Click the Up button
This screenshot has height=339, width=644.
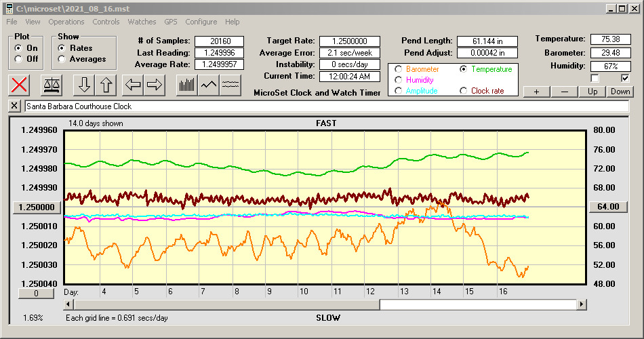[x=592, y=92]
